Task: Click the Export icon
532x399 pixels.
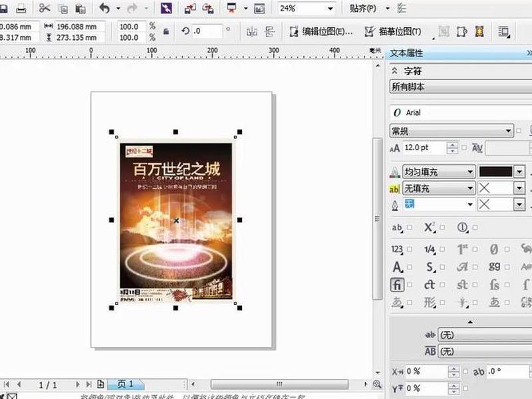Action: [x=207, y=9]
